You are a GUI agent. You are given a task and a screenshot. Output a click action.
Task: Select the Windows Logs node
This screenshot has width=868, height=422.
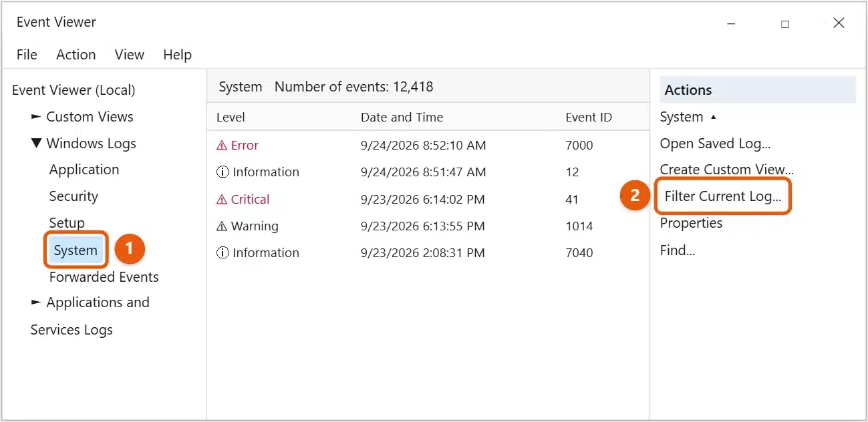tap(91, 144)
